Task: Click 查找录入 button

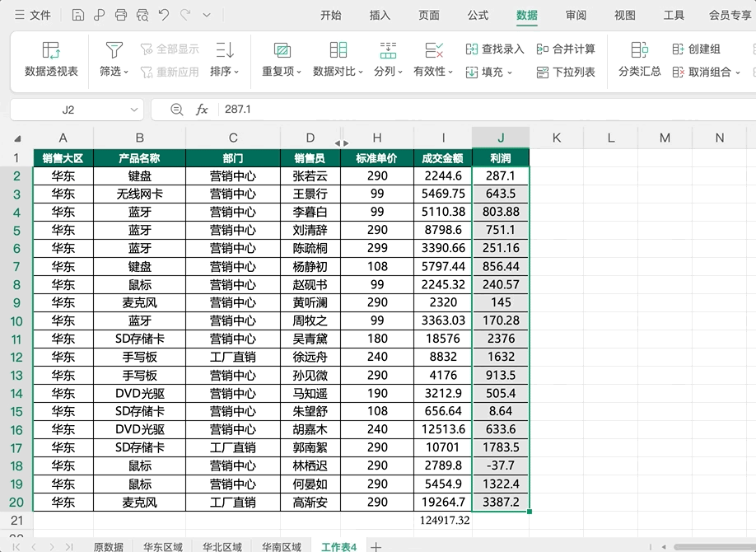Action: pyautogui.click(x=495, y=49)
